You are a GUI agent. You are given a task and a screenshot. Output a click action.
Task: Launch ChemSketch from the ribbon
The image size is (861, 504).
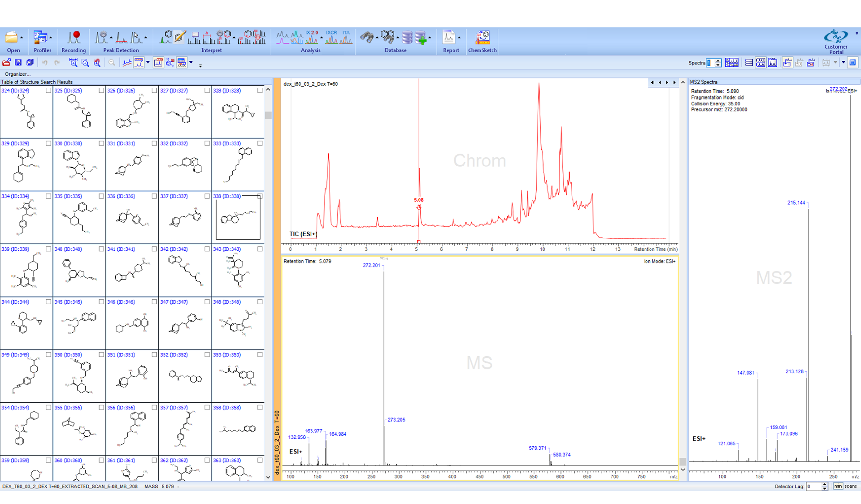(483, 41)
